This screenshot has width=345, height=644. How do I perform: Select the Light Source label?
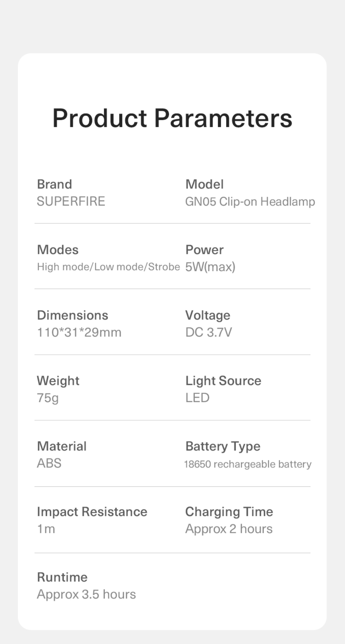(223, 381)
